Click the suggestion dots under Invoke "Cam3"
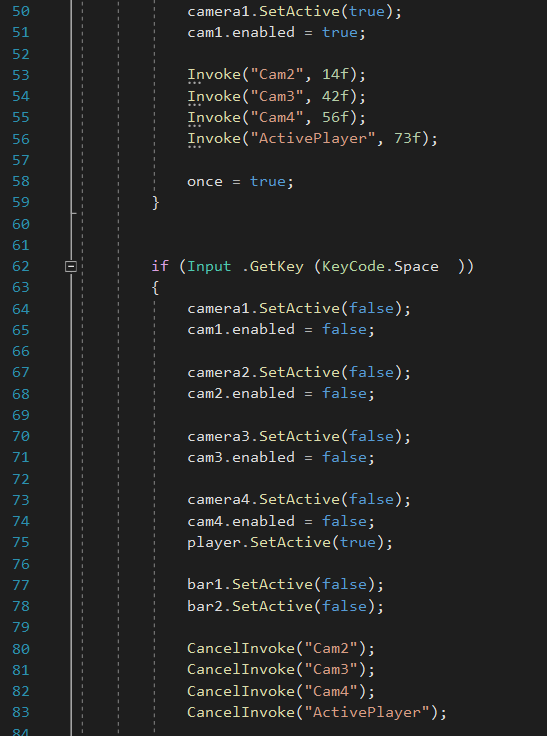 194,105
